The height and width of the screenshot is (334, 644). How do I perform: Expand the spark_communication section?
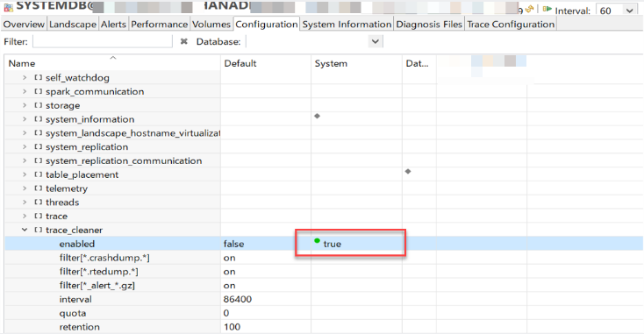click(25, 91)
